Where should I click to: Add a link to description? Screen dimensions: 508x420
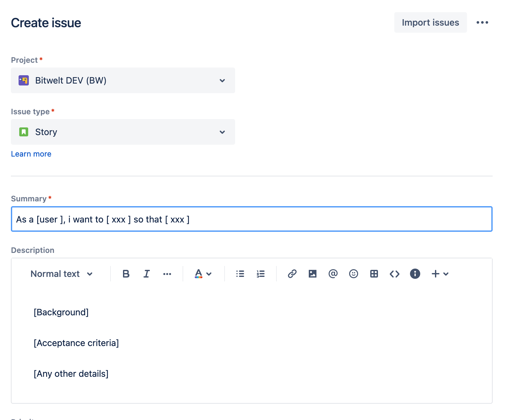pyautogui.click(x=292, y=274)
